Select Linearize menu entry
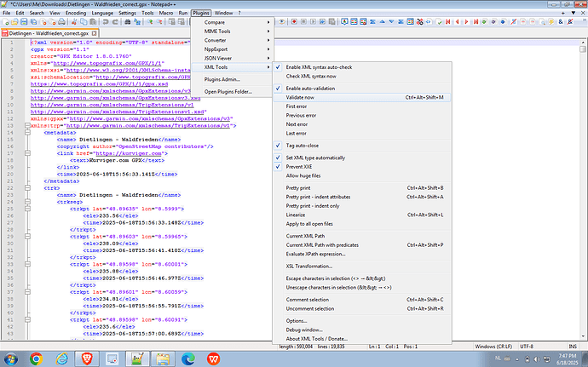Viewport: 588px width, 367px height. [x=362, y=215]
